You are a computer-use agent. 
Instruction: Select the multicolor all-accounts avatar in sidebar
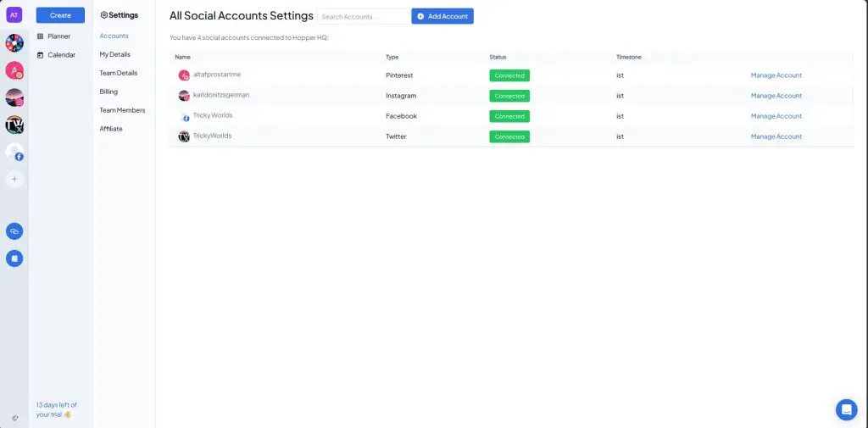tap(14, 42)
